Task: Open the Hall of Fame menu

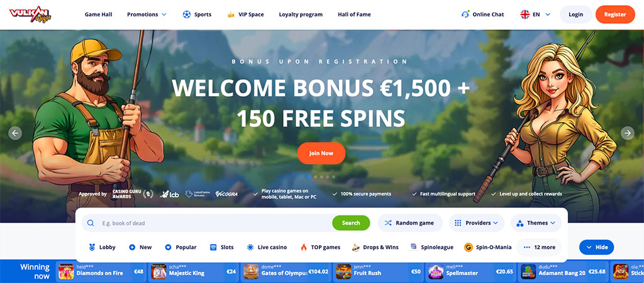Action: pos(354,14)
